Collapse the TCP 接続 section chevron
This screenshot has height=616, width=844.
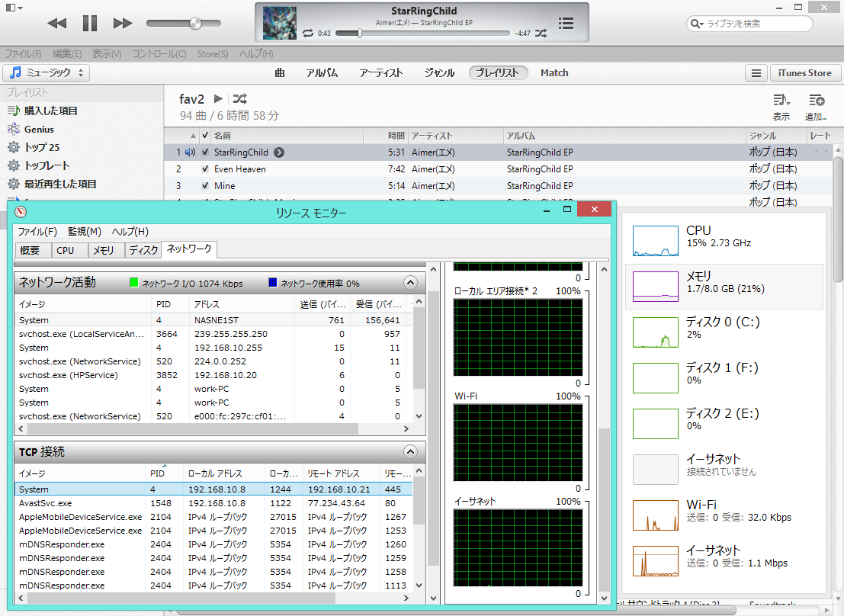tap(410, 452)
